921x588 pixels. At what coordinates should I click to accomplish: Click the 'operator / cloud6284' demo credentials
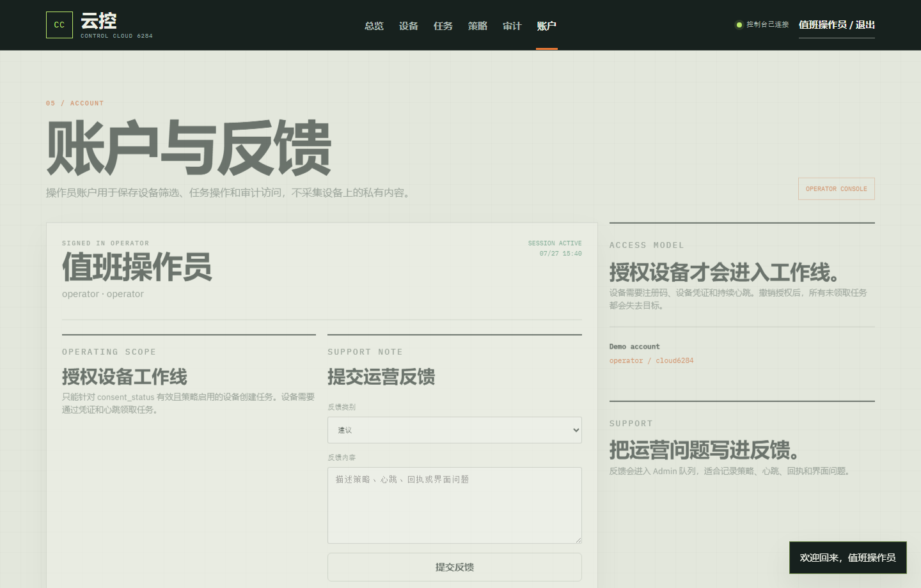pyautogui.click(x=651, y=360)
